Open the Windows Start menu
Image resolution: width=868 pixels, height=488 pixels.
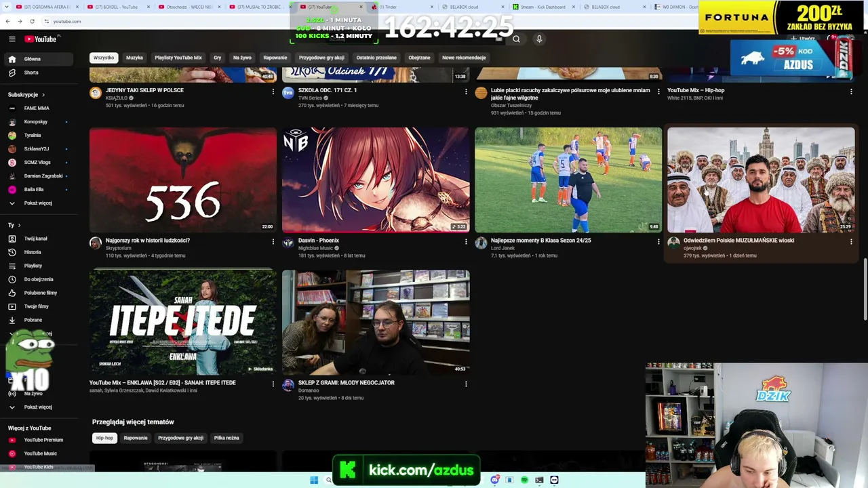tap(314, 480)
